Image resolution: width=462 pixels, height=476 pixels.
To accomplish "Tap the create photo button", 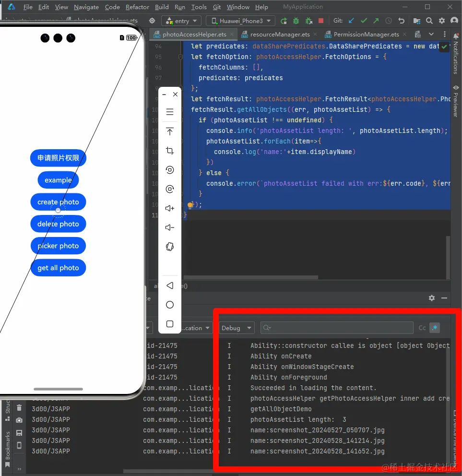I will (x=58, y=202).
